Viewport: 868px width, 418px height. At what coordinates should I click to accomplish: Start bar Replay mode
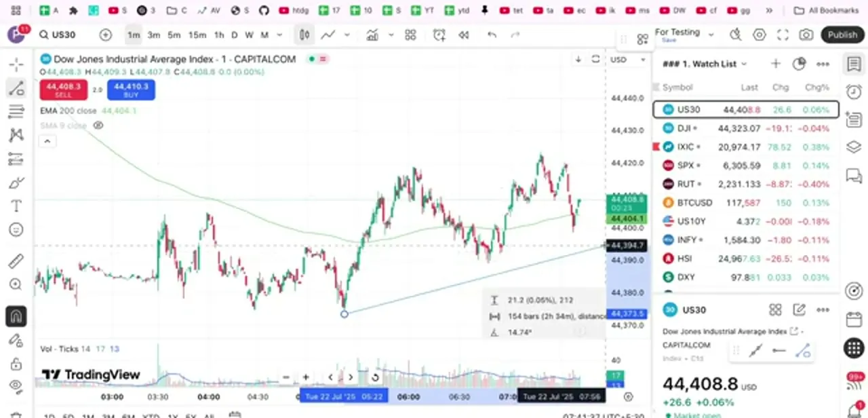pos(464,35)
